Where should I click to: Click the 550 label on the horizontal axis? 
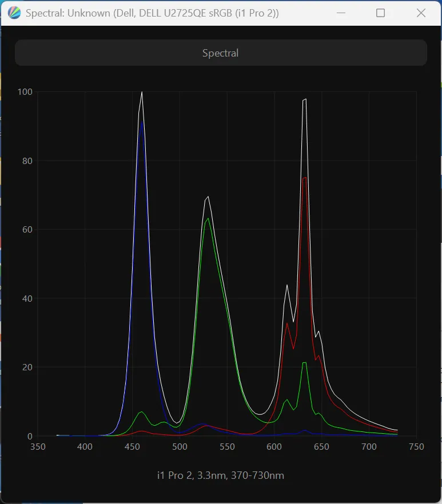(227, 447)
